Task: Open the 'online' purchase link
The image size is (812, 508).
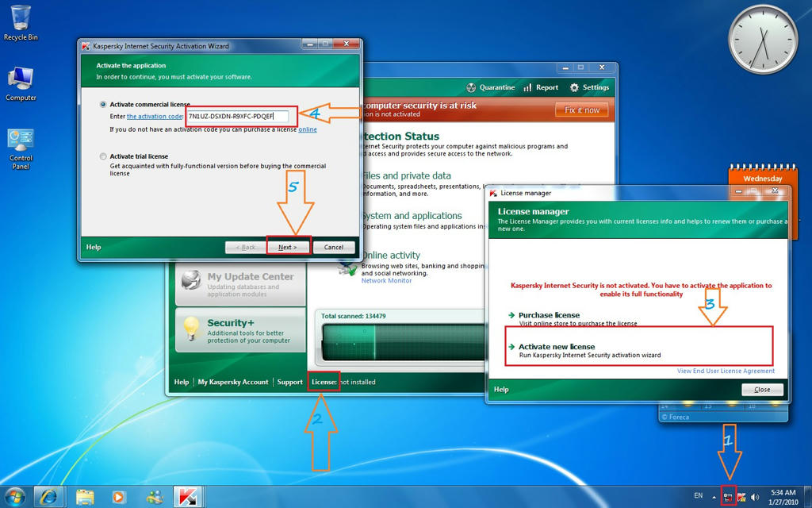Action: [x=308, y=129]
